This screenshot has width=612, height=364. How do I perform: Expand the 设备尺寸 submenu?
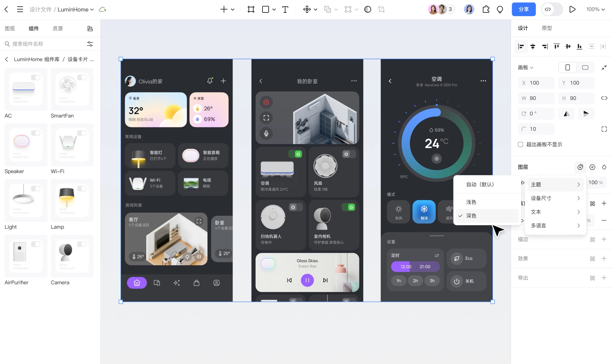coord(555,198)
